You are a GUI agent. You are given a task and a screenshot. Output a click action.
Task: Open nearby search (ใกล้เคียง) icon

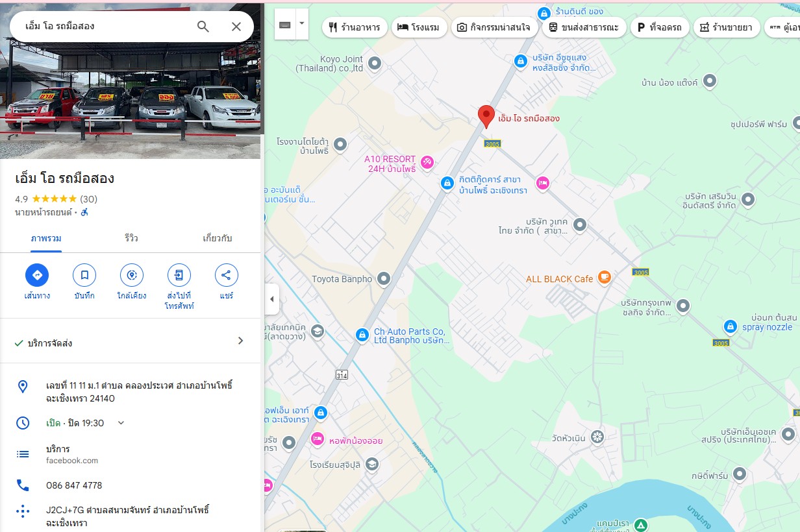[132, 275]
